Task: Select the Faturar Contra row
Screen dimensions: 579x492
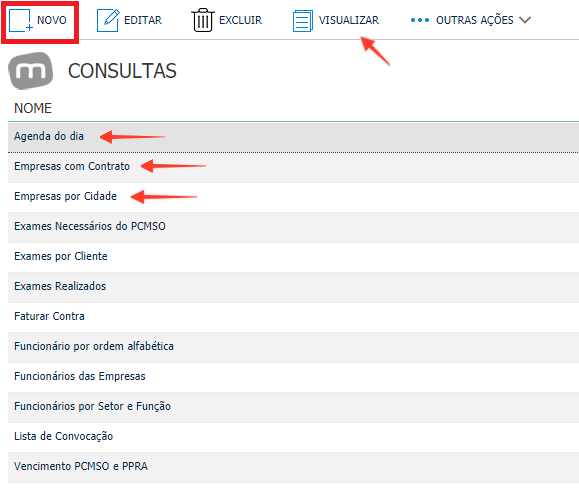Action: tap(293, 317)
